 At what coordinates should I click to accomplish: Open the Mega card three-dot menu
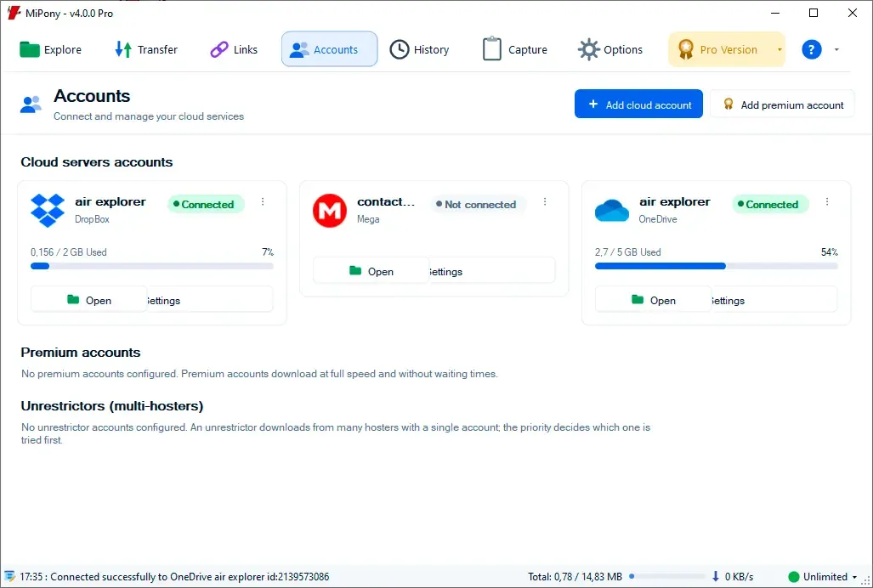[545, 202]
